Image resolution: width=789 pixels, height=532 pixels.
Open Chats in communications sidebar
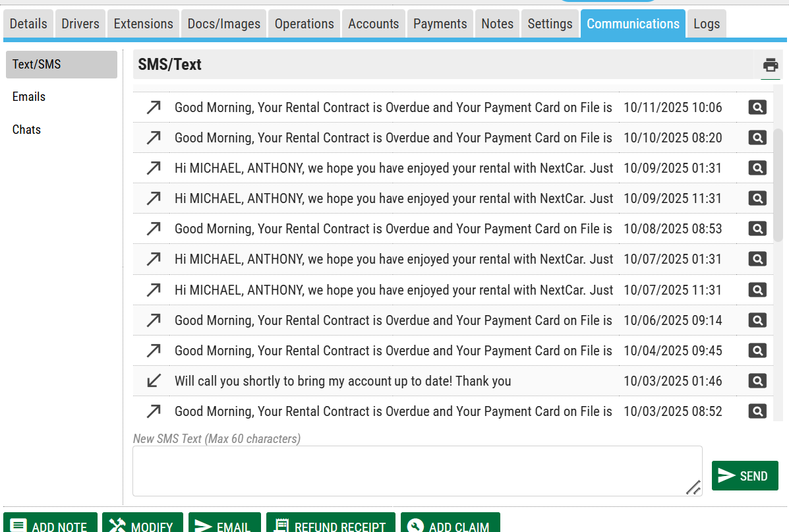[26, 130]
